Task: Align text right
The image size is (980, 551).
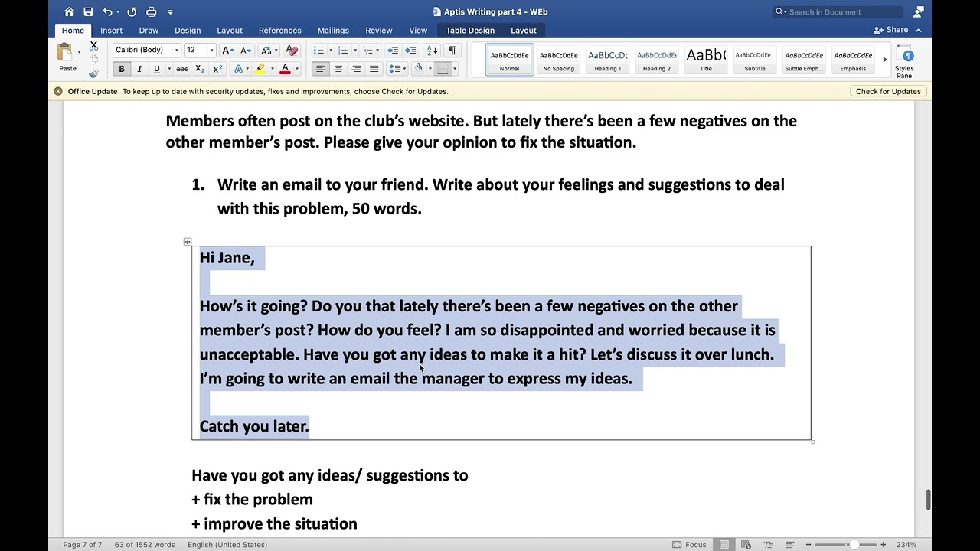Action: (x=356, y=69)
